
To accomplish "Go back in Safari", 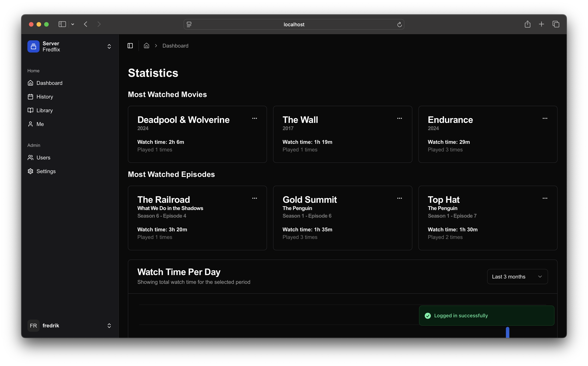I will [85, 24].
